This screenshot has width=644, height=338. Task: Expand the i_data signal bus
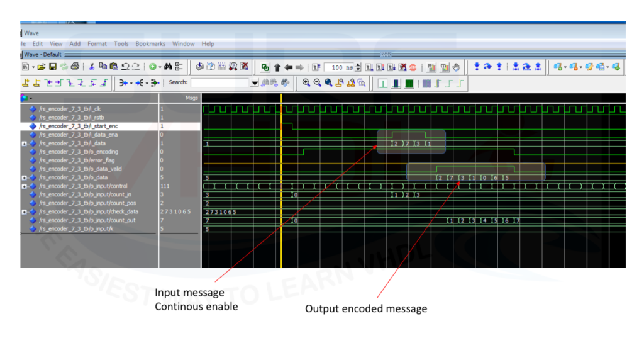(x=25, y=144)
